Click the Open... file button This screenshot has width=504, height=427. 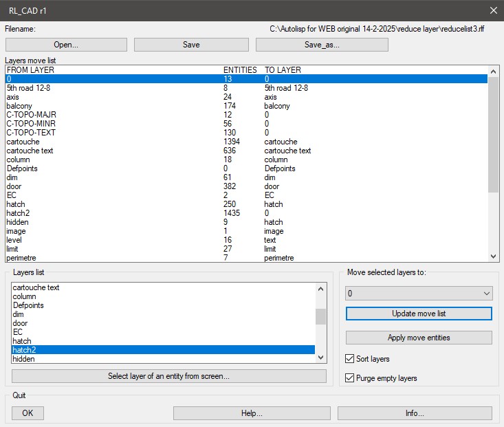tap(66, 45)
